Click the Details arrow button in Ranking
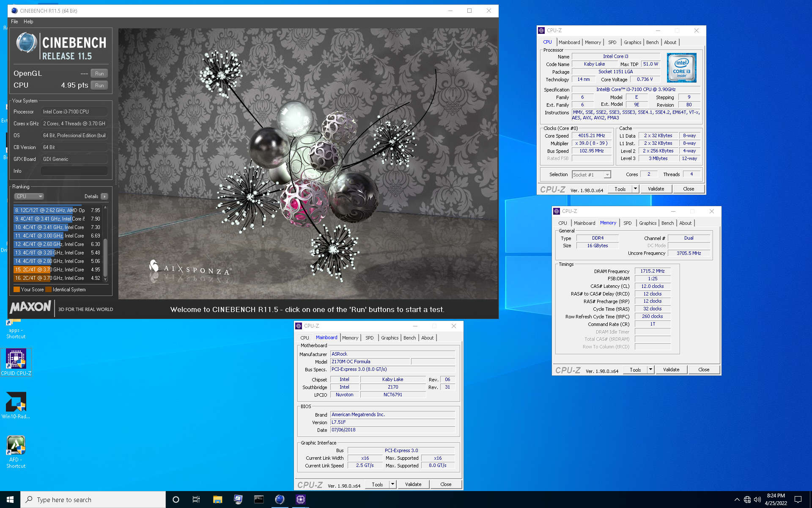The height and width of the screenshot is (508, 812). pos(104,196)
